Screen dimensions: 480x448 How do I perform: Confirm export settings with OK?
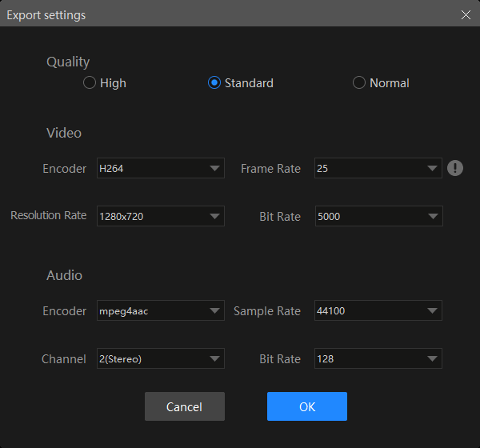pyautogui.click(x=306, y=406)
